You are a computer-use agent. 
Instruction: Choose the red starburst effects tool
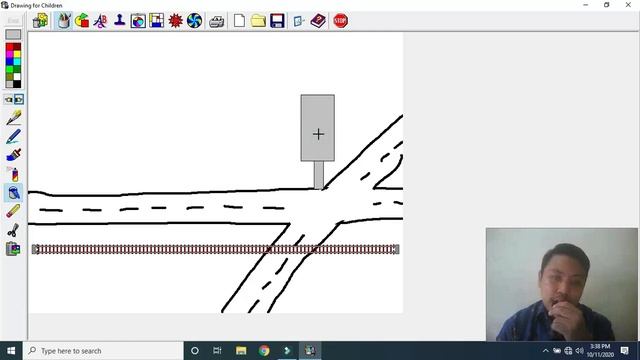[x=176, y=20]
